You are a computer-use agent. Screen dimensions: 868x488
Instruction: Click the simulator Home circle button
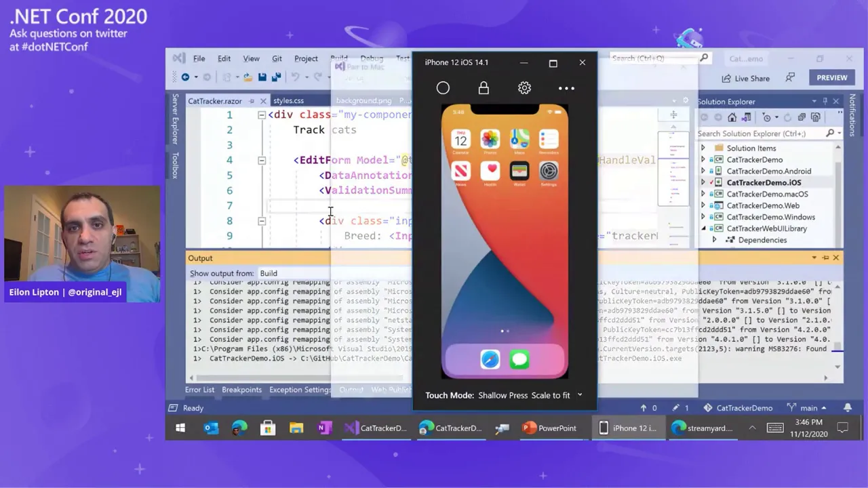click(443, 88)
